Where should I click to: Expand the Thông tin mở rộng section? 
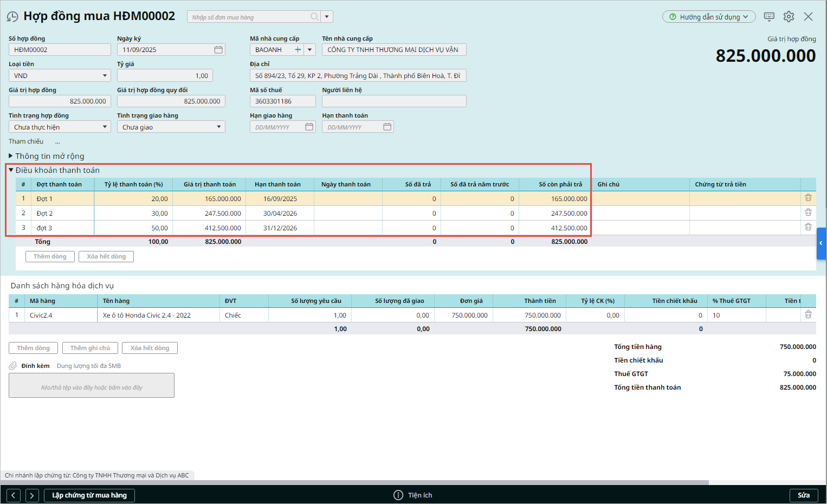(11, 156)
